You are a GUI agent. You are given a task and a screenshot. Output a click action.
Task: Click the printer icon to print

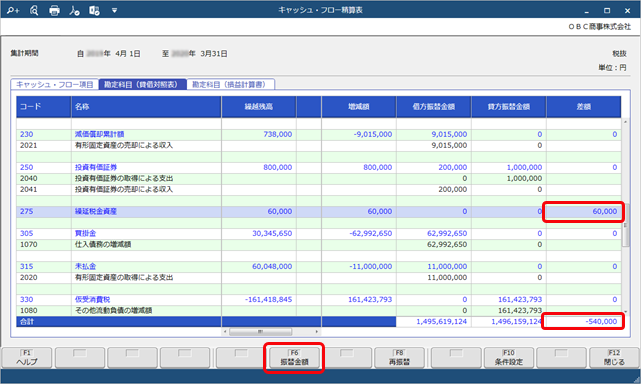[54, 11]
